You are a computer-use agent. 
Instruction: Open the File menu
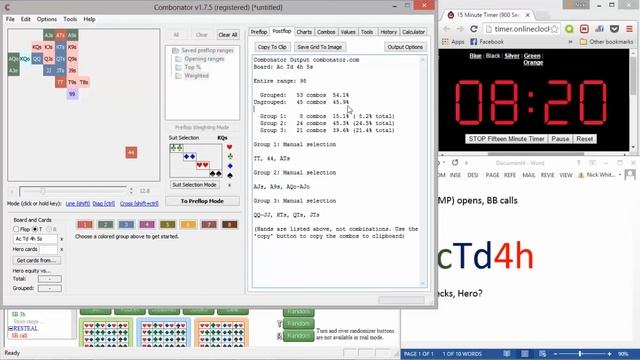pyautogui.click(x=10, y=19)
